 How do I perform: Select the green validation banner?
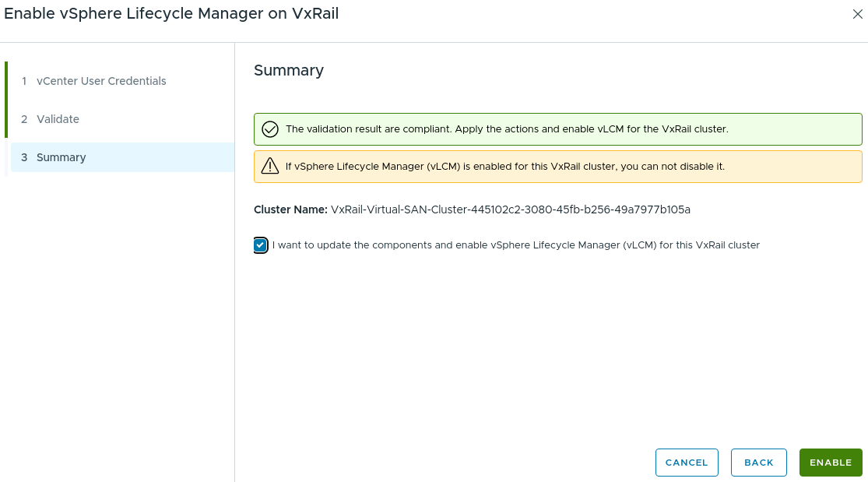pyautogui.click(x=557, y=128)
